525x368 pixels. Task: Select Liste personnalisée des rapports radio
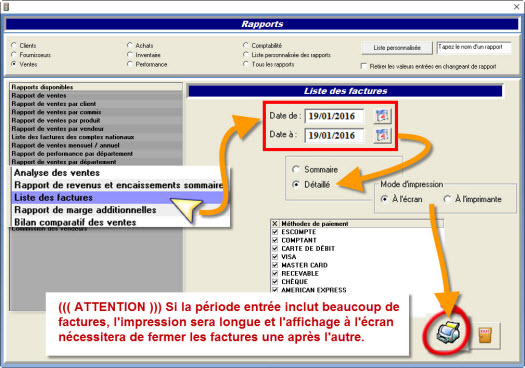(246, 54)
